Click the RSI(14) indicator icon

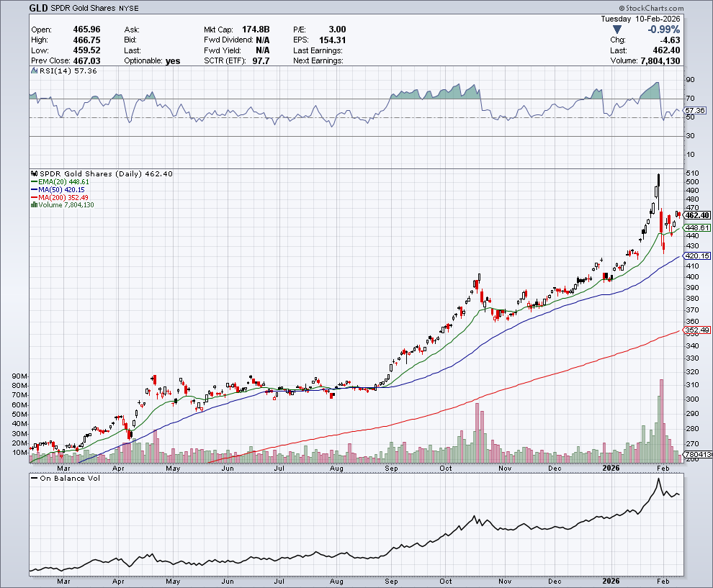point(33,71)
